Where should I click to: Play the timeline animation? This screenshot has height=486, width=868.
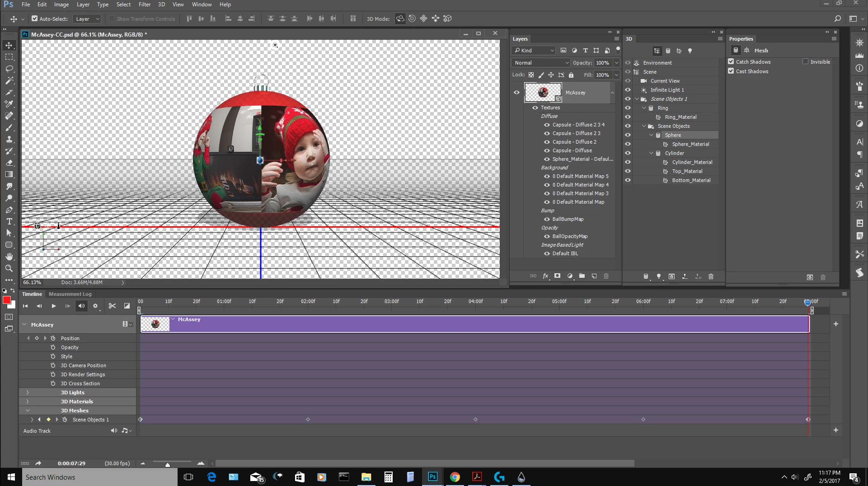click(53, 306)
